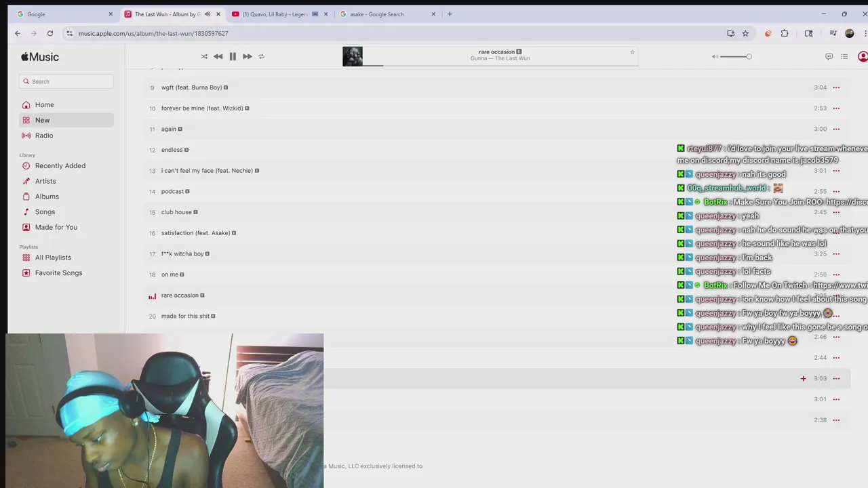Viewport: 868px width, 488px height.
Task: Open Radio in the sidebar
Action: (66, 136)
